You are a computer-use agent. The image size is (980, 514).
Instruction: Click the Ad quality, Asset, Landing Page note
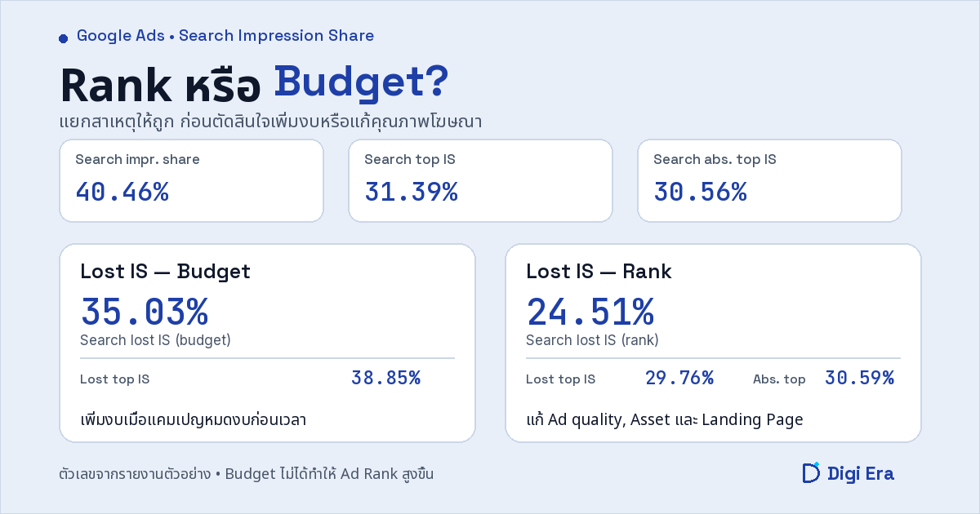coord(665,420)
